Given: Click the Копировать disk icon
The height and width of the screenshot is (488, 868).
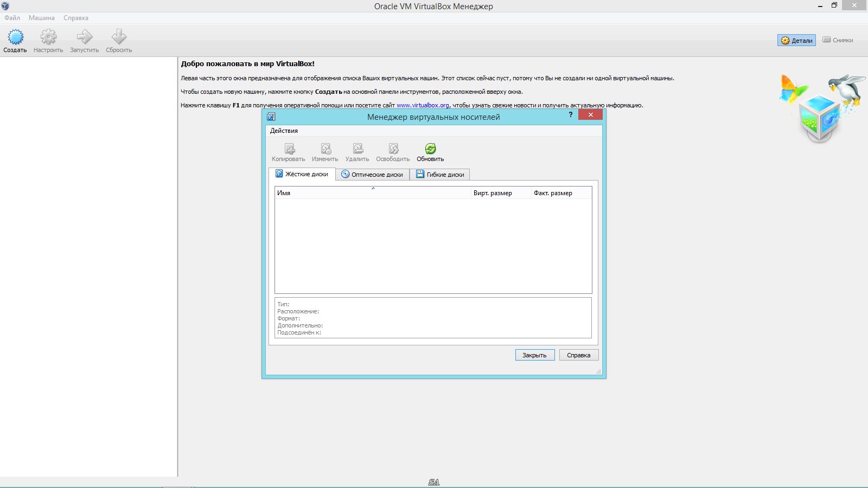Looking at the screenshot, I should click(x=290, y=149).
